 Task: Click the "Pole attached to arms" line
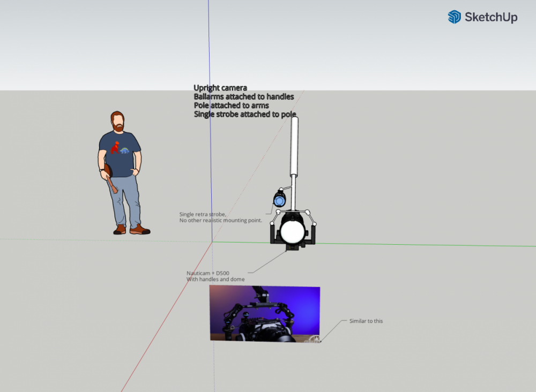tap(231, 105)
